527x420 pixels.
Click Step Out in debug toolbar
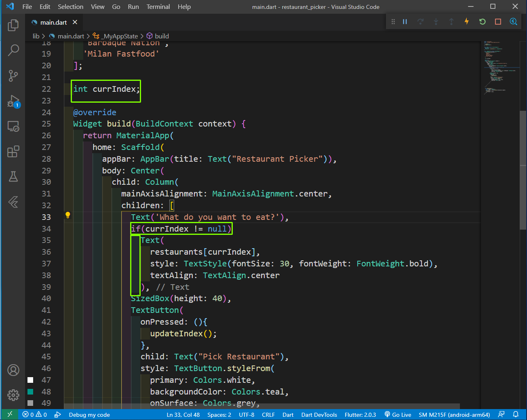coord(451,22)
